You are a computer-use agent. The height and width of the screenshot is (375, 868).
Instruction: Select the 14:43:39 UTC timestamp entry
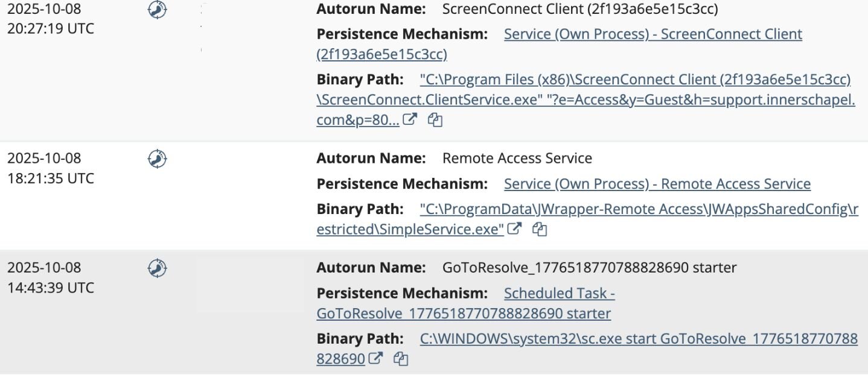51,288
